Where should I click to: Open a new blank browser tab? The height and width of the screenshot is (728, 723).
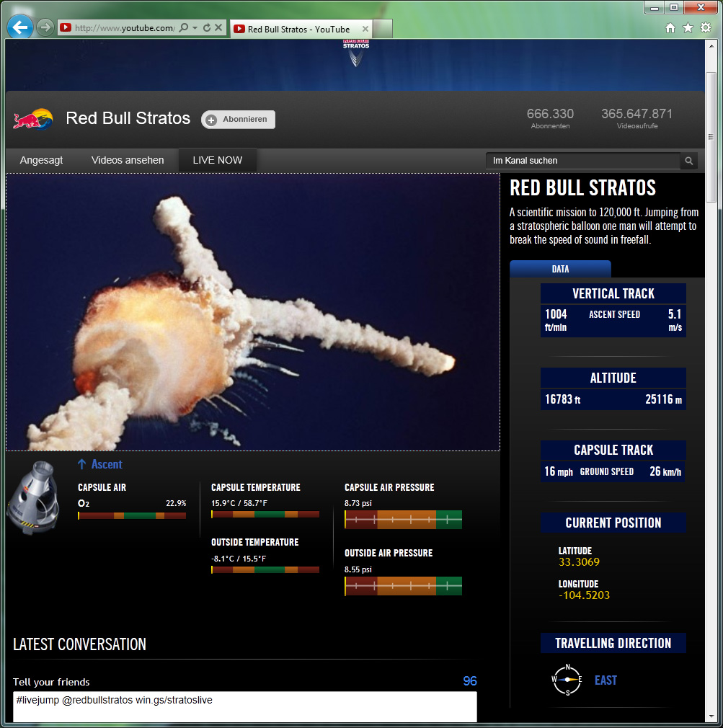[x=383, y=29]
